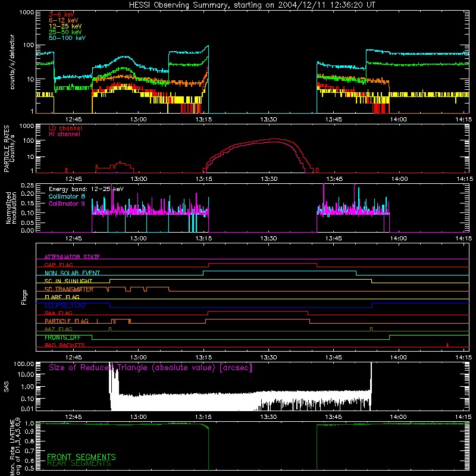This screenshot has height=476, width=476.
Task: Click the 12:45 tick under the flags panel
Action: (73, 358)
